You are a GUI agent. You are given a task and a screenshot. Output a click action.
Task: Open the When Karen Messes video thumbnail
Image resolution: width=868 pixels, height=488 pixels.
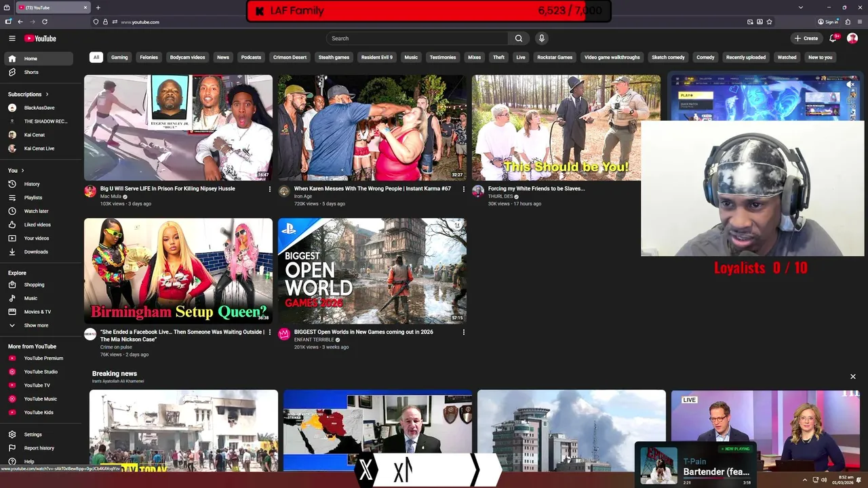[x=372, y=127]
